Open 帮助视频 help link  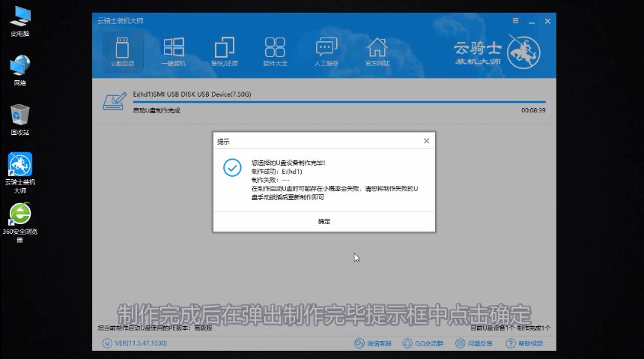click(x=524, y=343)
